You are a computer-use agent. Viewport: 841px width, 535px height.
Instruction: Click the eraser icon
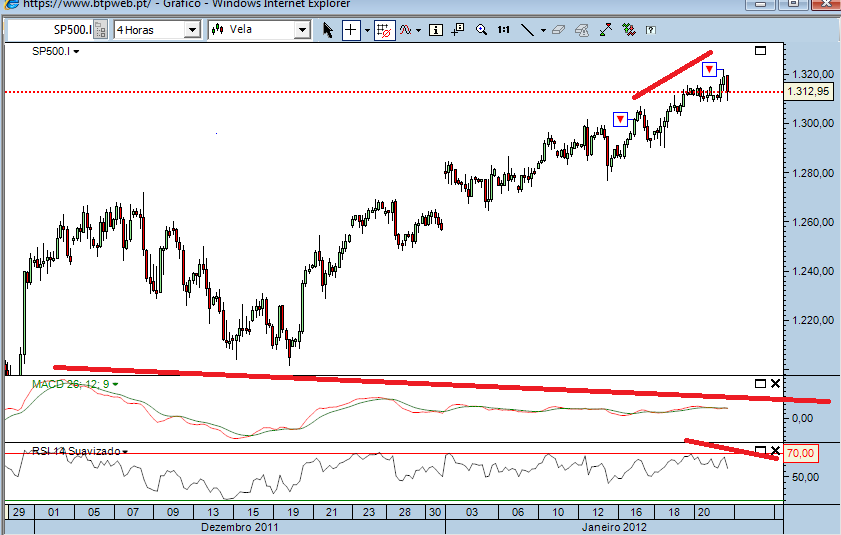(558, 30)
